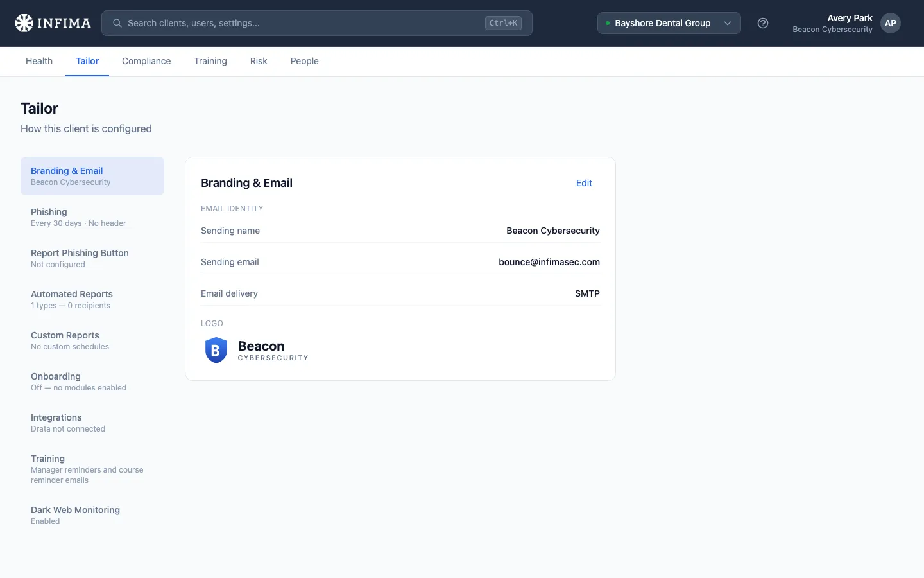Viewport: 924px width, 578px height.
Task: Click the Sending name label
Action: pos(230,231)
